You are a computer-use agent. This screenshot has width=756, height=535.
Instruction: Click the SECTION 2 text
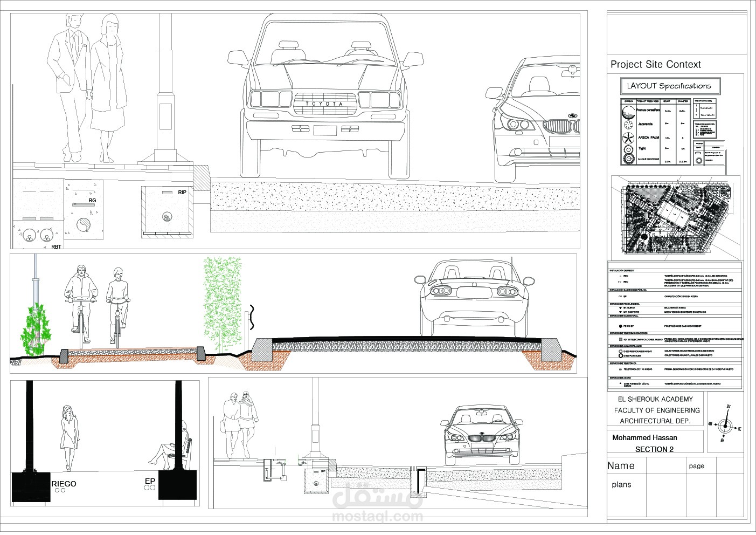[x=654, y=449]
